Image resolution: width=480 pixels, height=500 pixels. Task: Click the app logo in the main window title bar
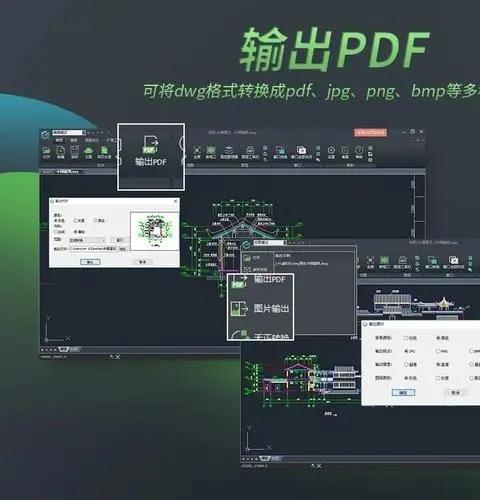click(45, 134)
